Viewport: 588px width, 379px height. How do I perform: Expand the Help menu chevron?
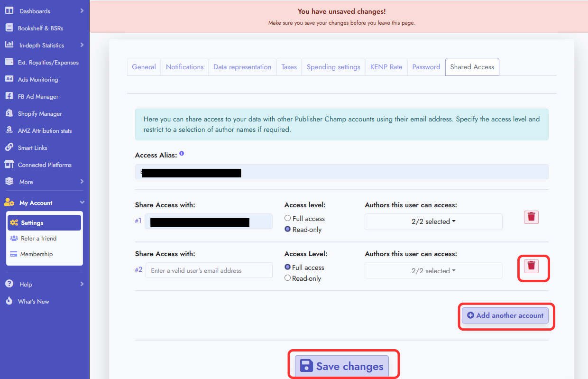pyautogui.click(x=82, y=284)
